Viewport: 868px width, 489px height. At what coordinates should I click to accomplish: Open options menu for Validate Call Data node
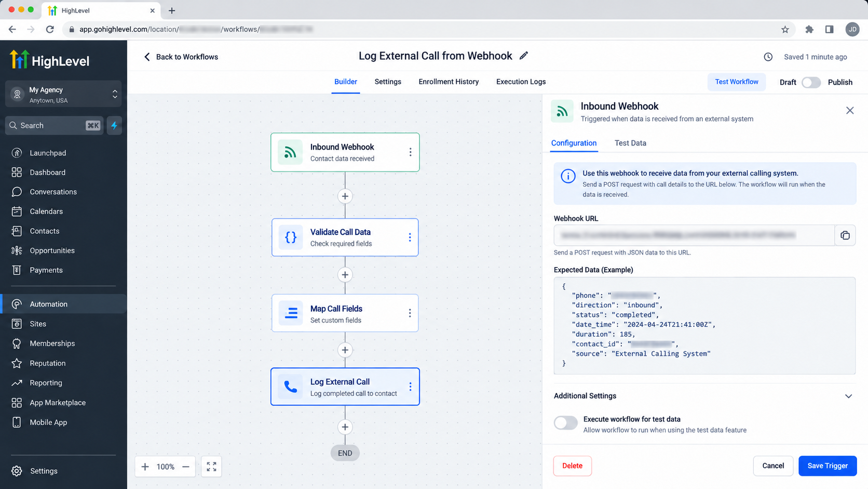point(410,237)
